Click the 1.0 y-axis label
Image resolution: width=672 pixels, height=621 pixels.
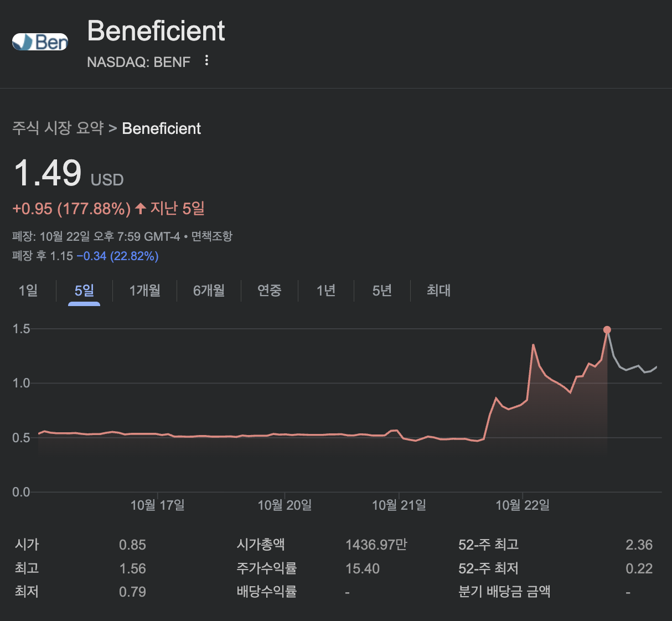click(21, 383)
